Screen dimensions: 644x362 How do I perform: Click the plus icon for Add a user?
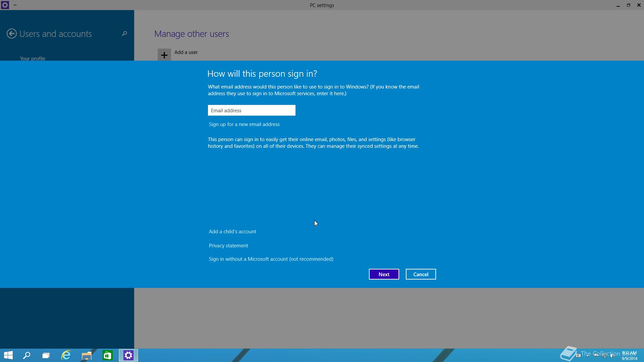coord(164,55)
